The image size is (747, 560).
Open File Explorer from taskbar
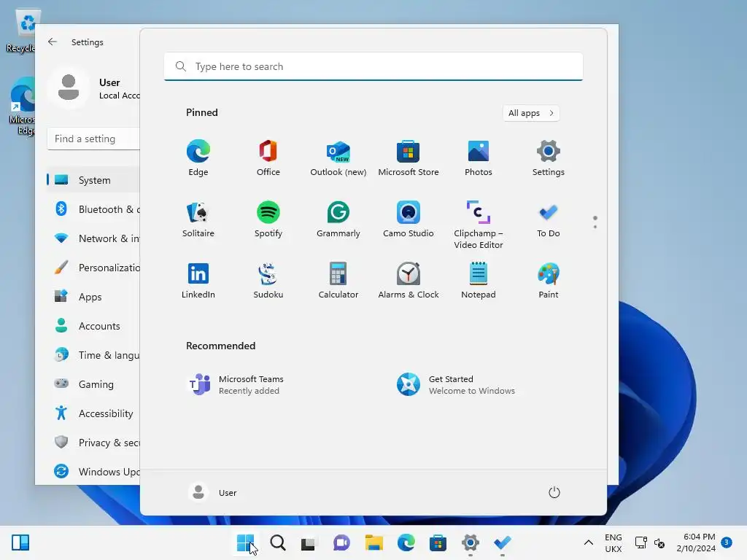374,542
